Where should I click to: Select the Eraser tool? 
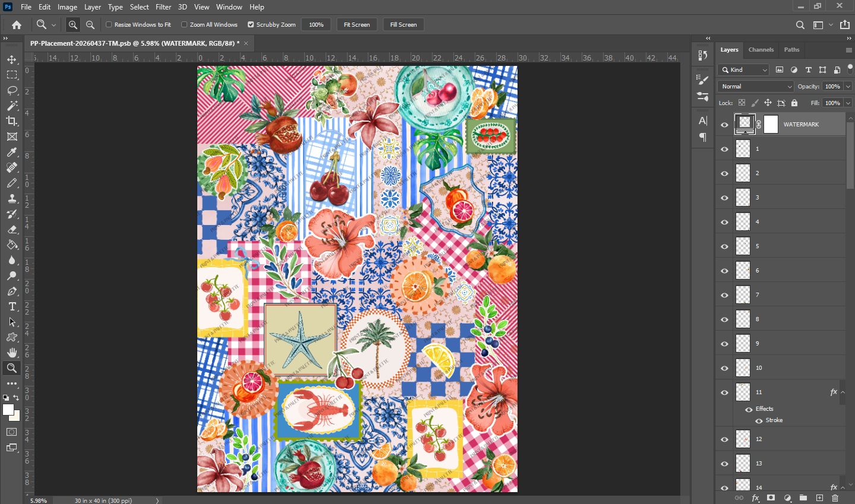[x=12, y=229]
